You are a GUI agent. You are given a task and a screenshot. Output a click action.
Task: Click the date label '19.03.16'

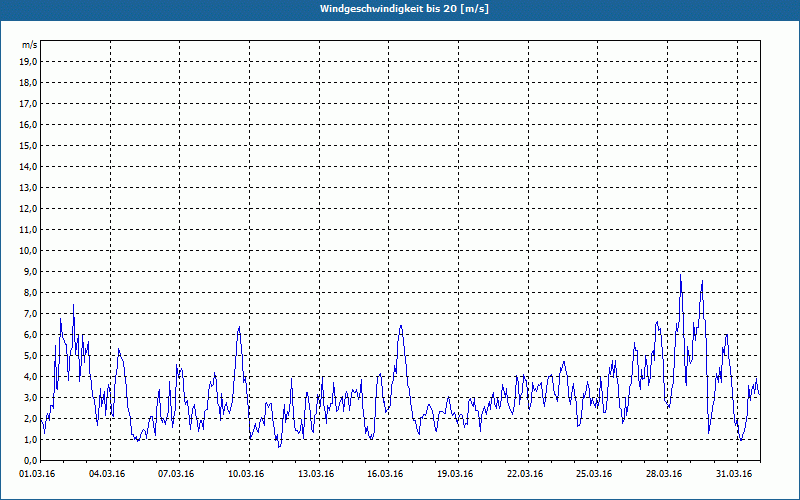click(x=456, y=474)
